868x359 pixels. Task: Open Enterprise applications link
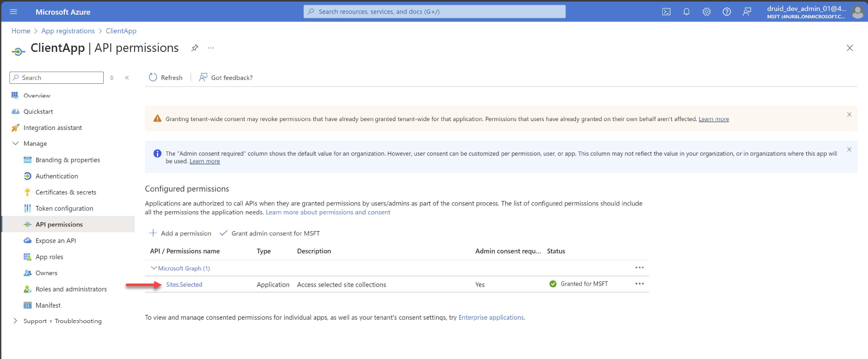(491, 318)
